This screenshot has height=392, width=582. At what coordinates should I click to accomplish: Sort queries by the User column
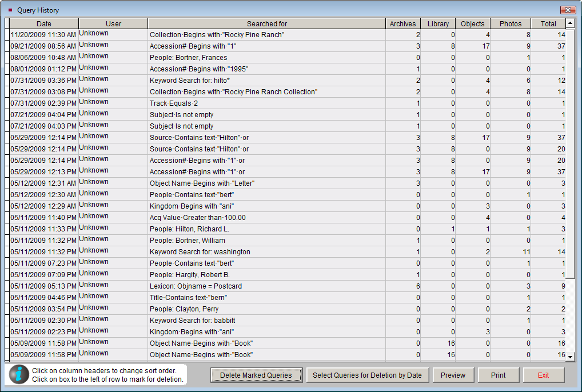coord(113,23)
